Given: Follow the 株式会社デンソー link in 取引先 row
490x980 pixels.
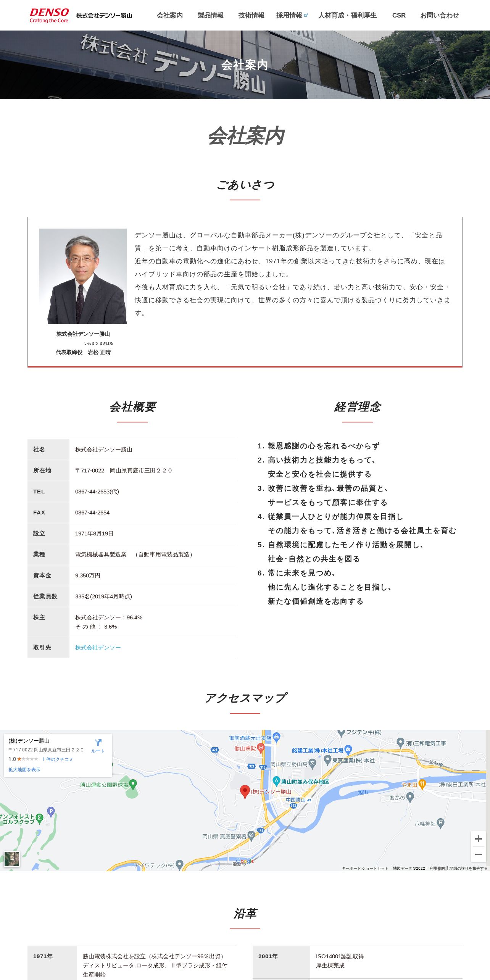Looking at the screenshot, I should pyautogui.click(x=98, y=648).
